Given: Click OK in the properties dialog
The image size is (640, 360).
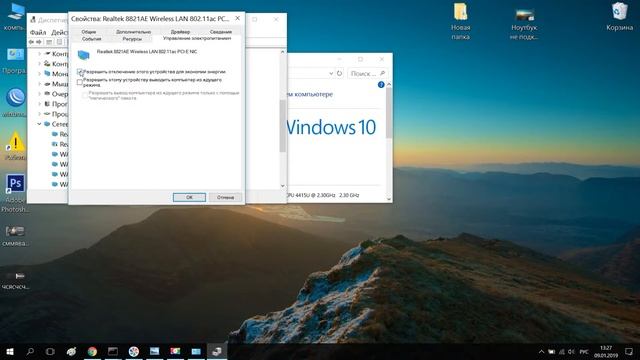Looking at the screenshot, I should click(x=189, y=197).
